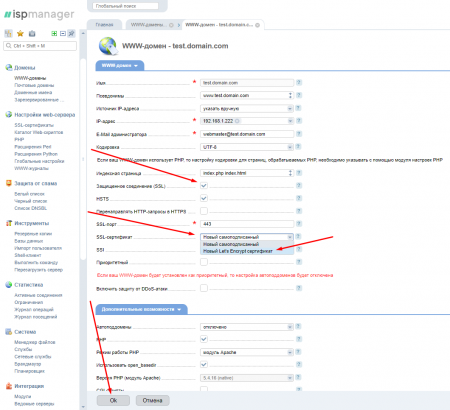
Task: Click help icon next to SSL-порт field
Action: point(299,224)
